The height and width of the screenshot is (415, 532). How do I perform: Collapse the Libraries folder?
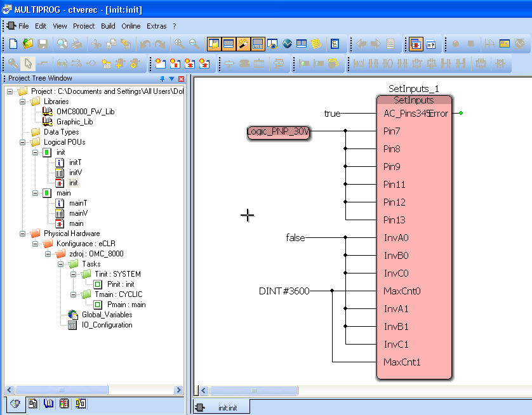22,102
